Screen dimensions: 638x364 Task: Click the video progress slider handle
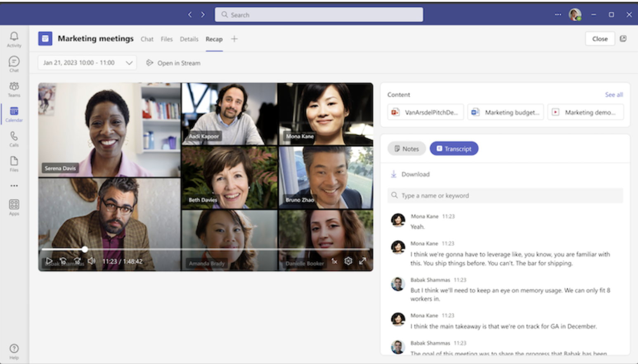(x=85, y=249)
